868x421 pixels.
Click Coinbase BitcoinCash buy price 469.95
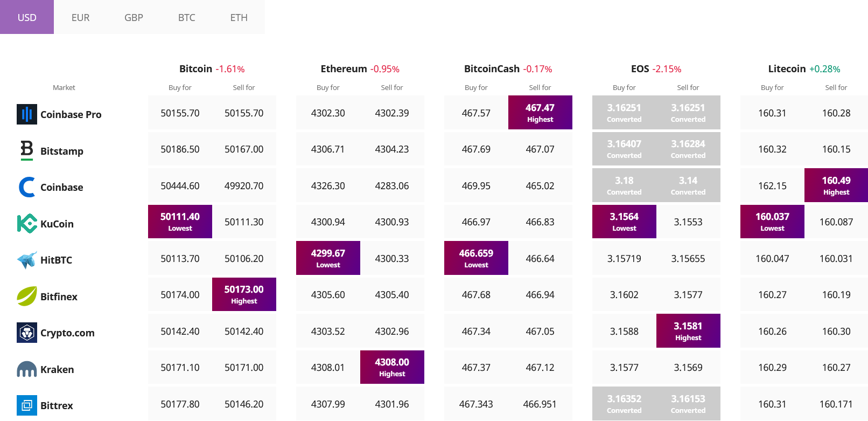pyautogui.click(x=476, y=186)
